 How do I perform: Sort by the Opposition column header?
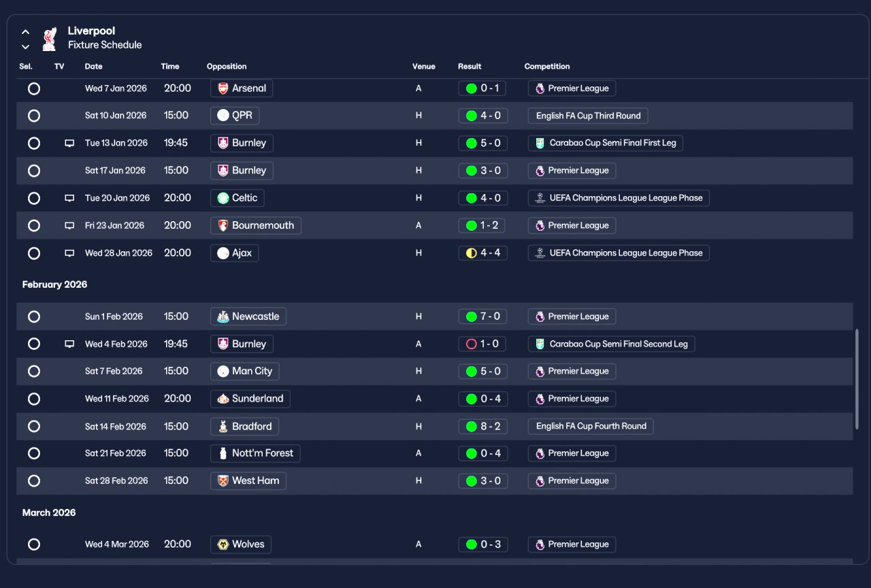tap(227, 67)
